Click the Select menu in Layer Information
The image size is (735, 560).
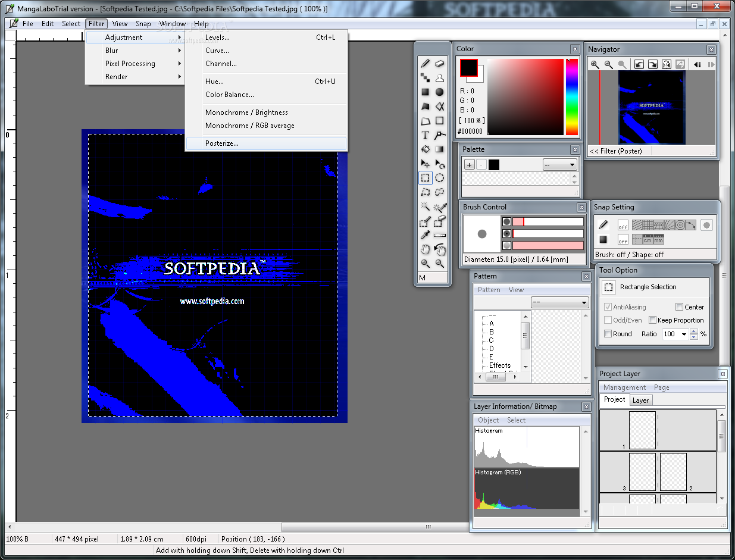[x=516, y=420]
